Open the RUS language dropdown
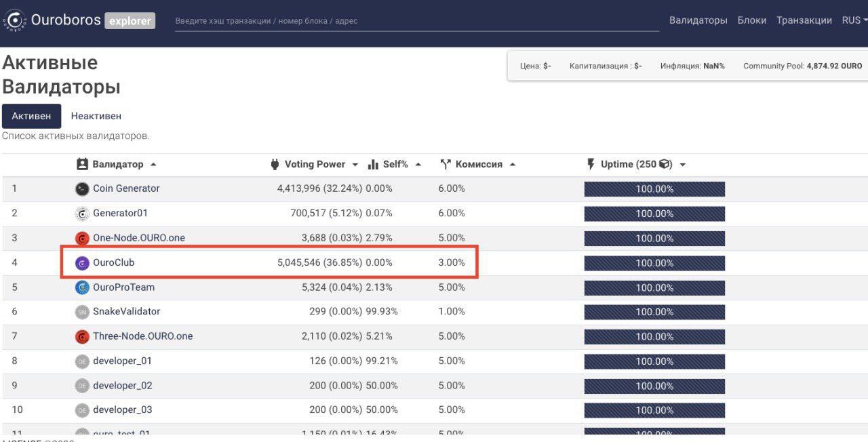This screenshot has height=442, width=868. [854, 20]
